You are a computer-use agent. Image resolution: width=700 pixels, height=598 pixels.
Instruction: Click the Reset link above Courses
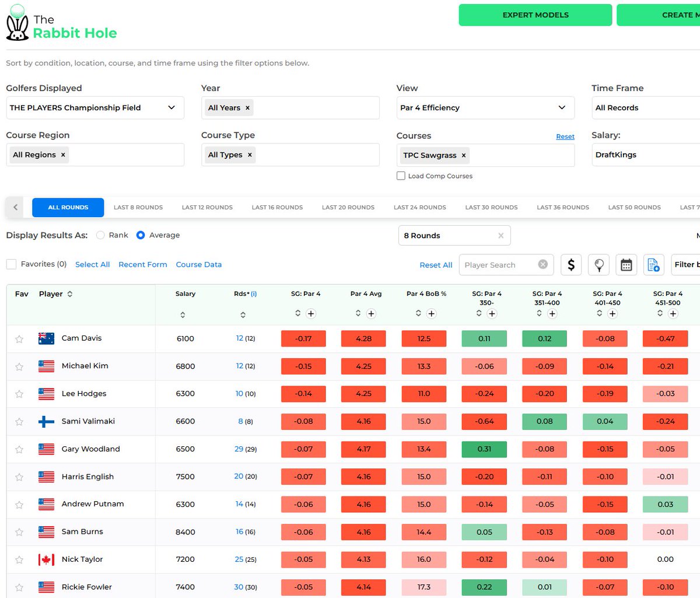[x=565, y=137]
